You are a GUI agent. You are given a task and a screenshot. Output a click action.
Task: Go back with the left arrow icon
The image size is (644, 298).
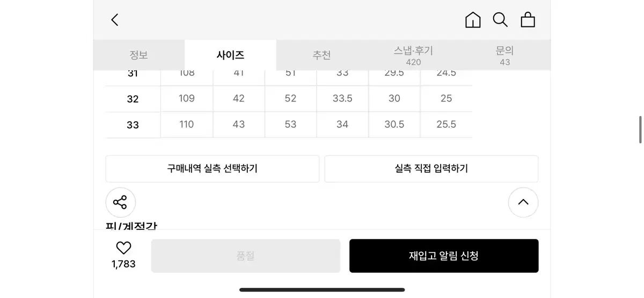[114, 20]
